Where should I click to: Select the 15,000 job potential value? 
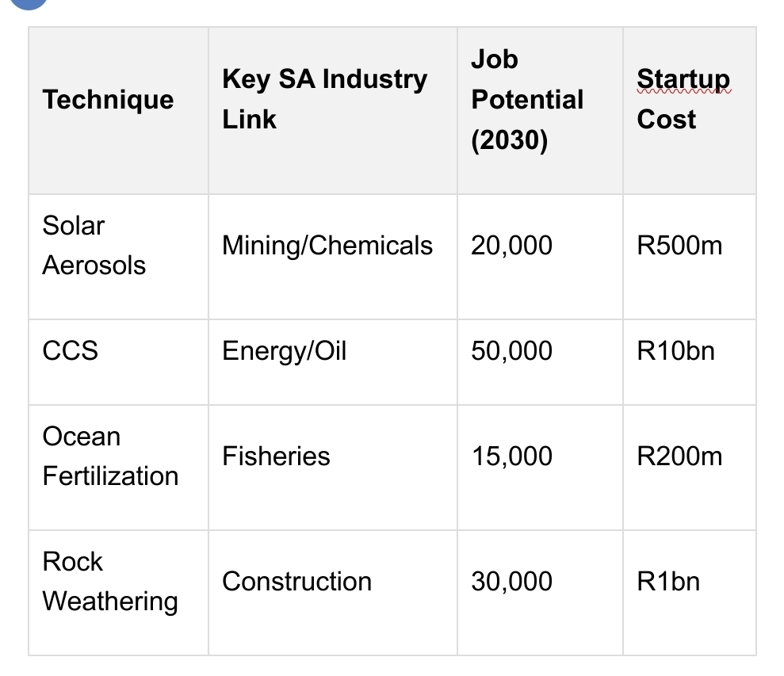click(x=511, y=456)
